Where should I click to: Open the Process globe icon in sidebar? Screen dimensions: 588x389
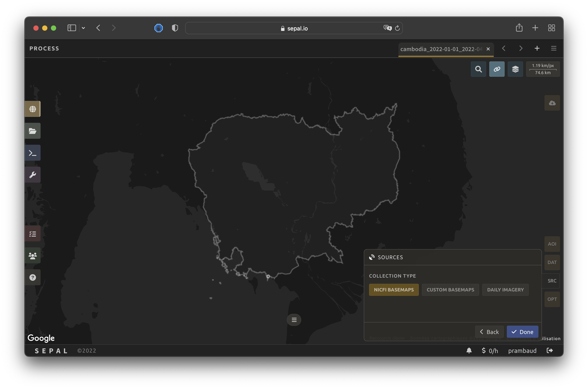pyautogui.click(x=32, y=109)
